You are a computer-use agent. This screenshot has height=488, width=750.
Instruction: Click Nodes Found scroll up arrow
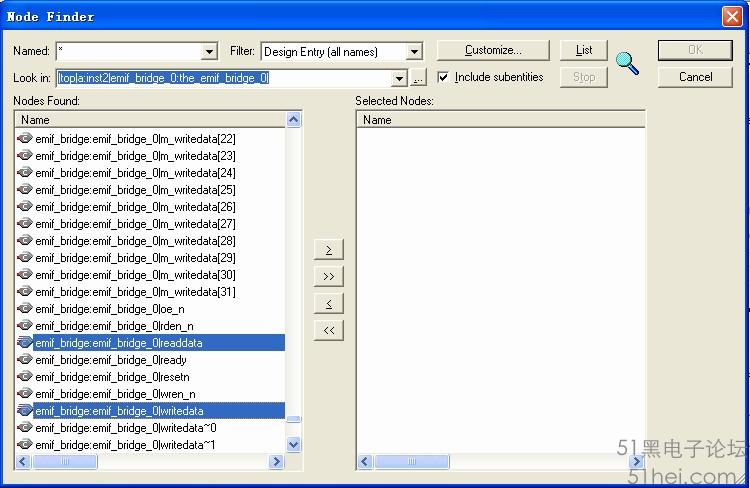294,120
